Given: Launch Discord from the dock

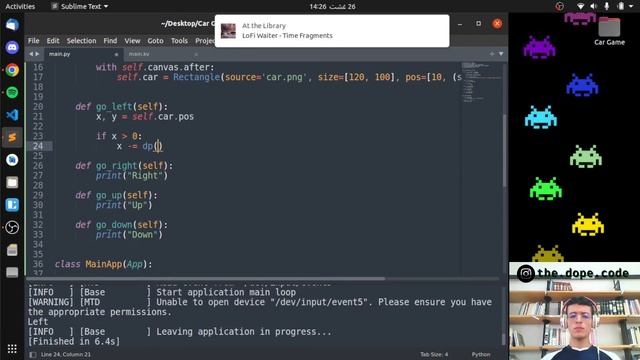Looking at the screenshot, I should tap(12, 47).
